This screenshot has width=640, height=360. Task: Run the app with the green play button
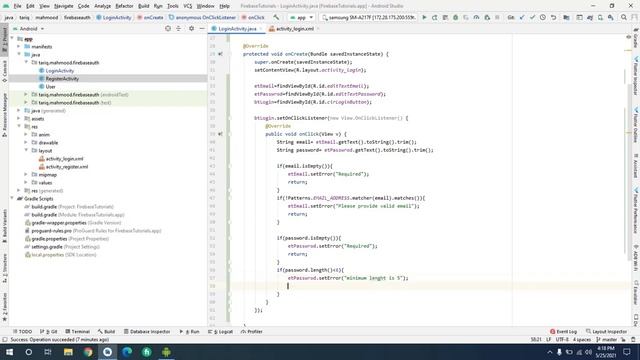(x=424, y=18)
